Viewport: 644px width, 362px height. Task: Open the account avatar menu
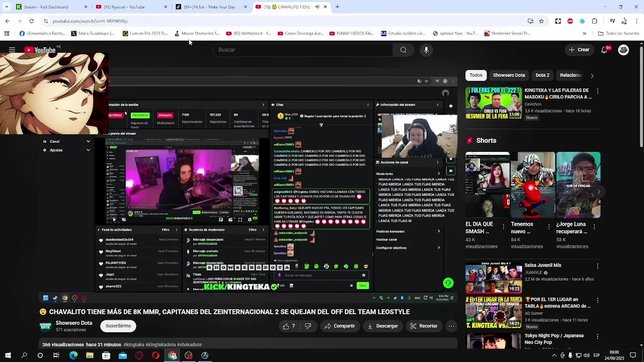(623, 50)
